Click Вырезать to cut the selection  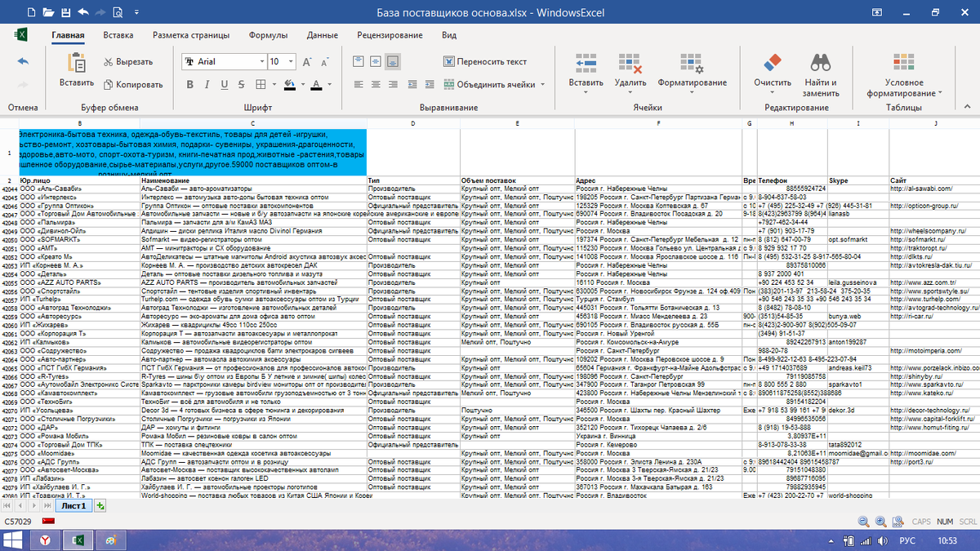coord(128,61)
